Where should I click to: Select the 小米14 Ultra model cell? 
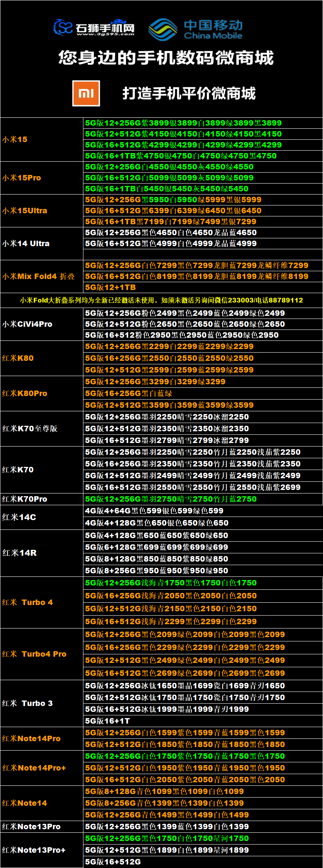[42, 243]
